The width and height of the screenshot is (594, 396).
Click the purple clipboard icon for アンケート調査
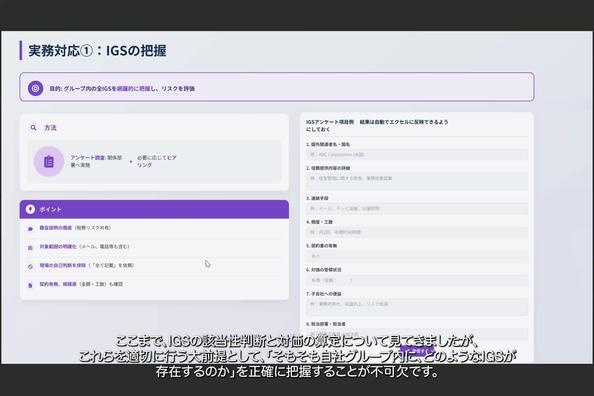point(49,161)
